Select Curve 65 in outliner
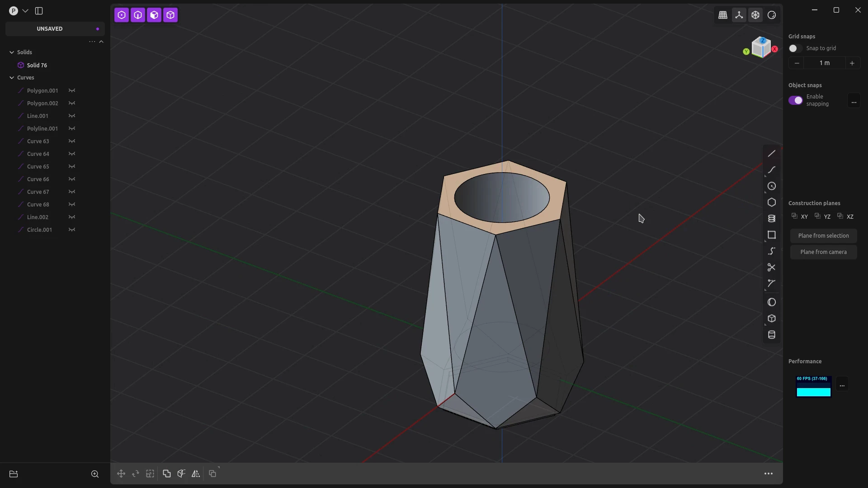The image size is (868, 488). [x=38, y=166]
